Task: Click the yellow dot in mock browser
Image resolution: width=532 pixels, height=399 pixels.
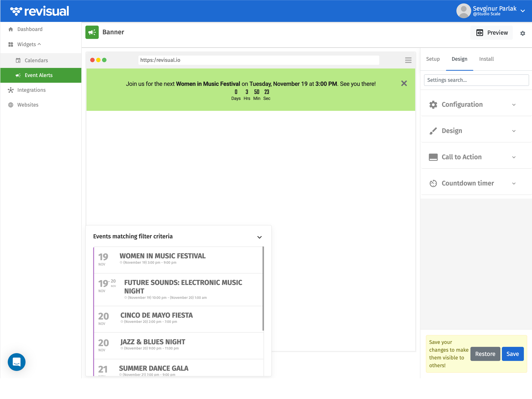Action: pyautogui.click(x=98, y=60)
